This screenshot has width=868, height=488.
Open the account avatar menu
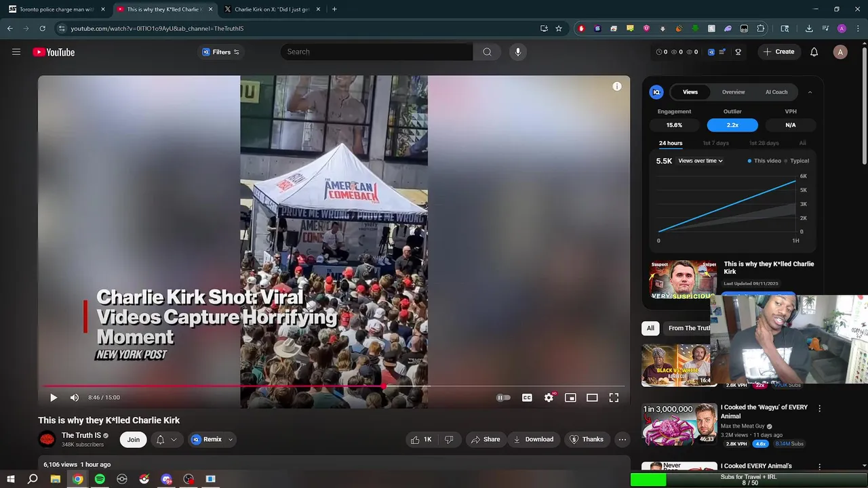coord(840,52)
